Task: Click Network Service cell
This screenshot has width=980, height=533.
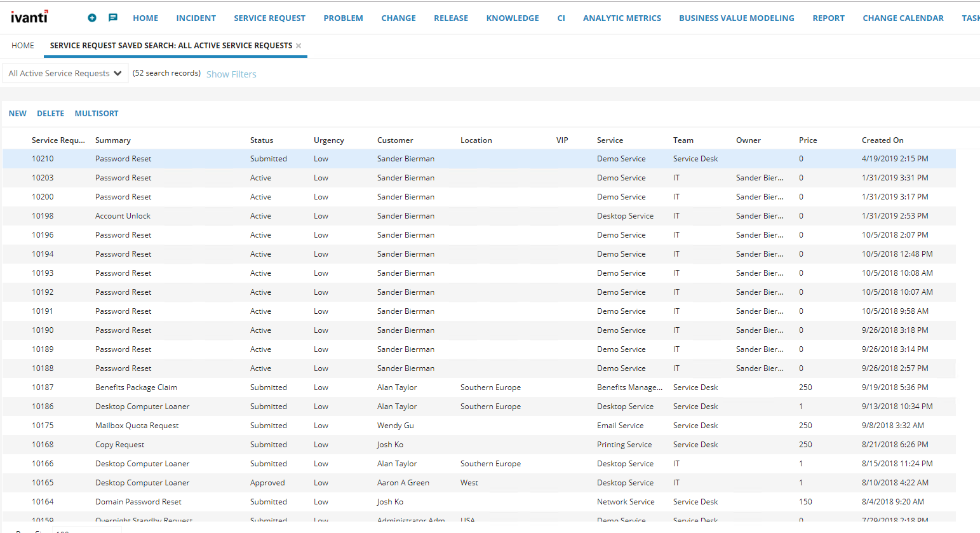Action: (x=626, y=502)
